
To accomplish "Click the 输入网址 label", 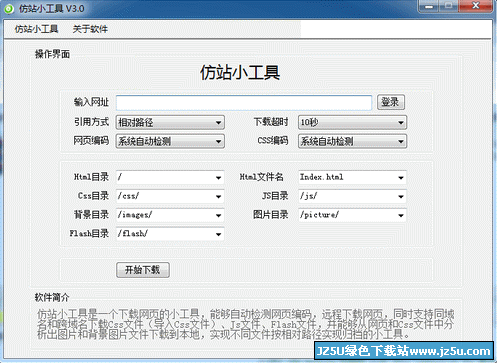I will (91, 102).
